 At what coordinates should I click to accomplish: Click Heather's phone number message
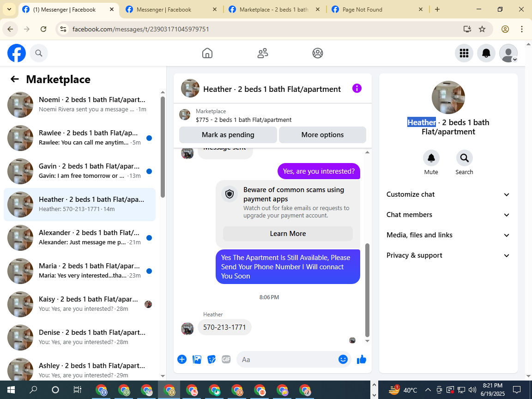click(x=224, y=327)
